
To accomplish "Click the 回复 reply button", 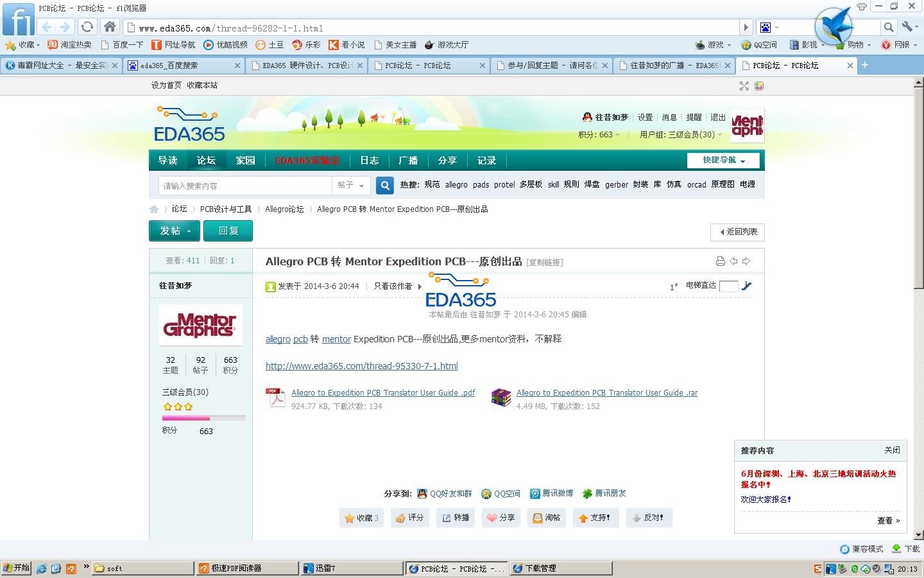I will click(228, 231).
